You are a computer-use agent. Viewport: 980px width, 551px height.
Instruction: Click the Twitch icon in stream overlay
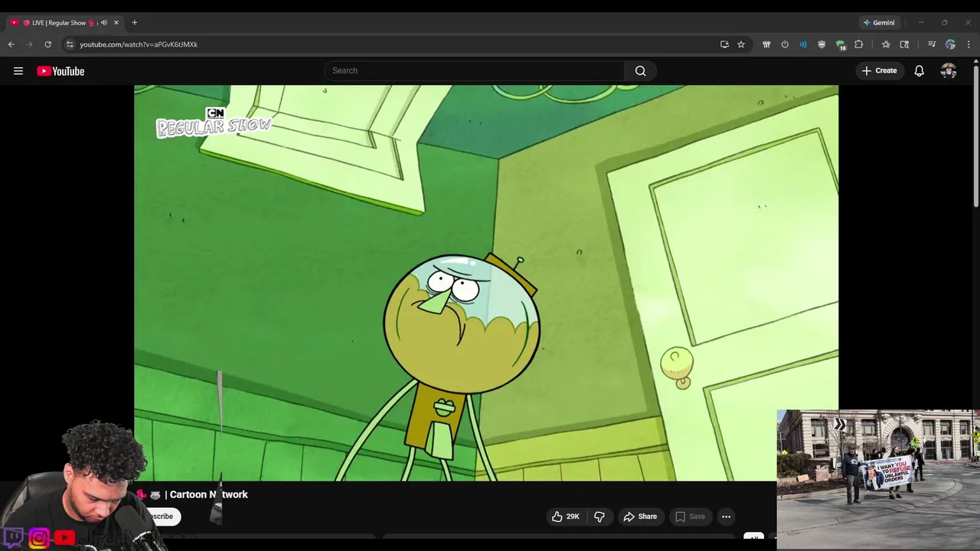point(14,537)
